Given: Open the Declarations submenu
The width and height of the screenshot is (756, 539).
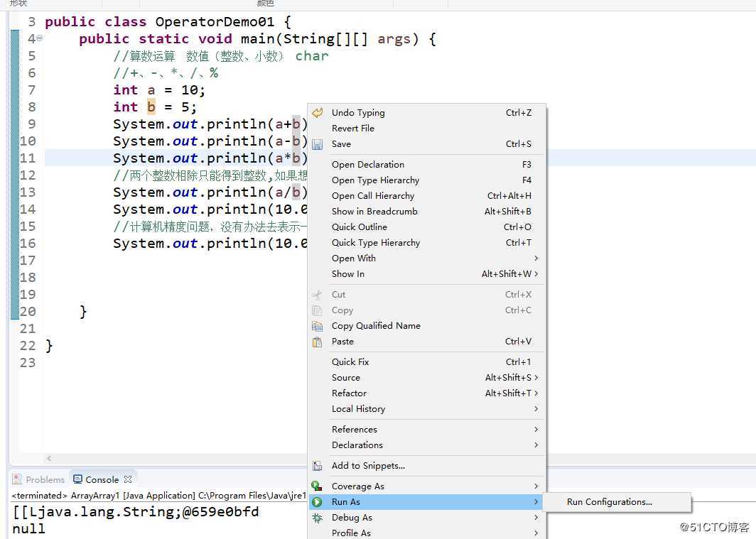Looking at the screenshot, I should tap(427, 445).
